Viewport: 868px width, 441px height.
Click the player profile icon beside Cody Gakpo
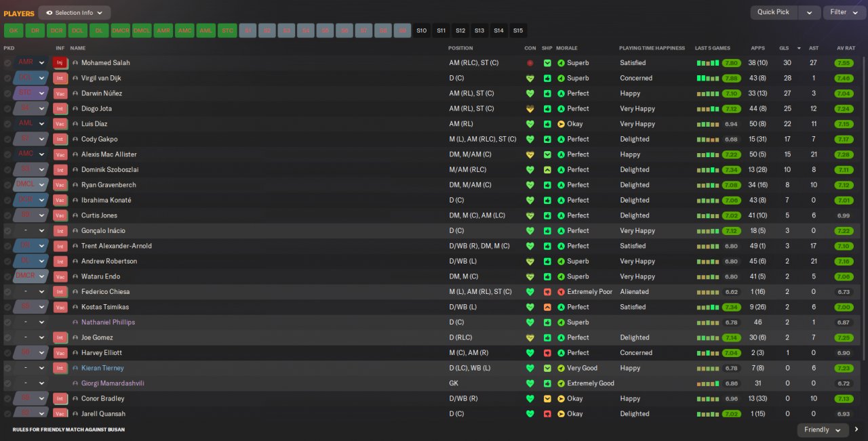(75, 139)
